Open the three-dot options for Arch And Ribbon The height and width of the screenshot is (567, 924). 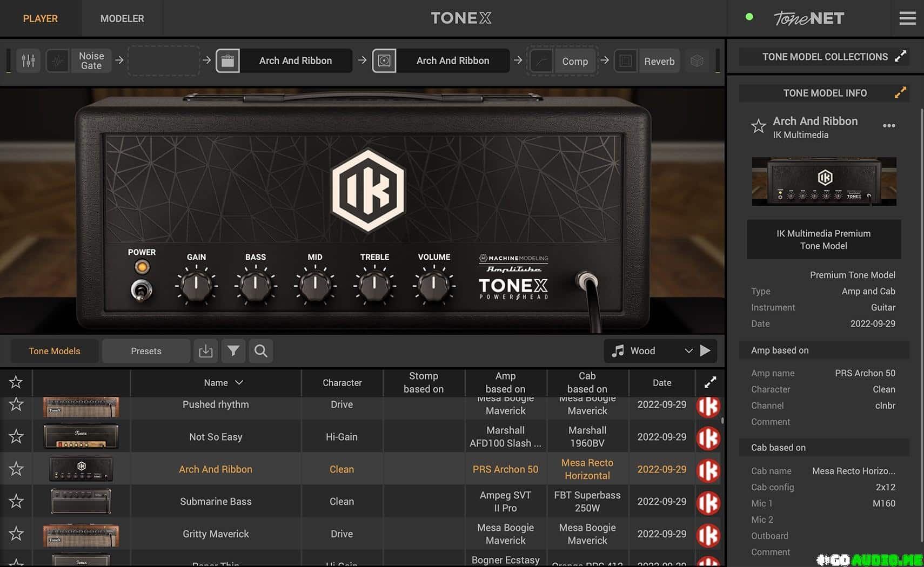click(x=889, y=126)
